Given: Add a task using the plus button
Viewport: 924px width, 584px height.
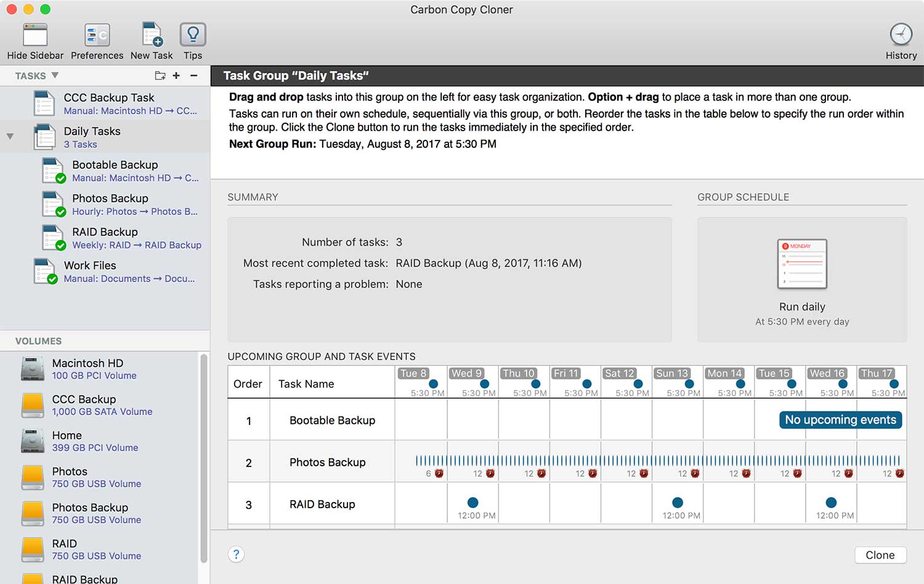Looking at the screenshot, I should tap(176, 75).
